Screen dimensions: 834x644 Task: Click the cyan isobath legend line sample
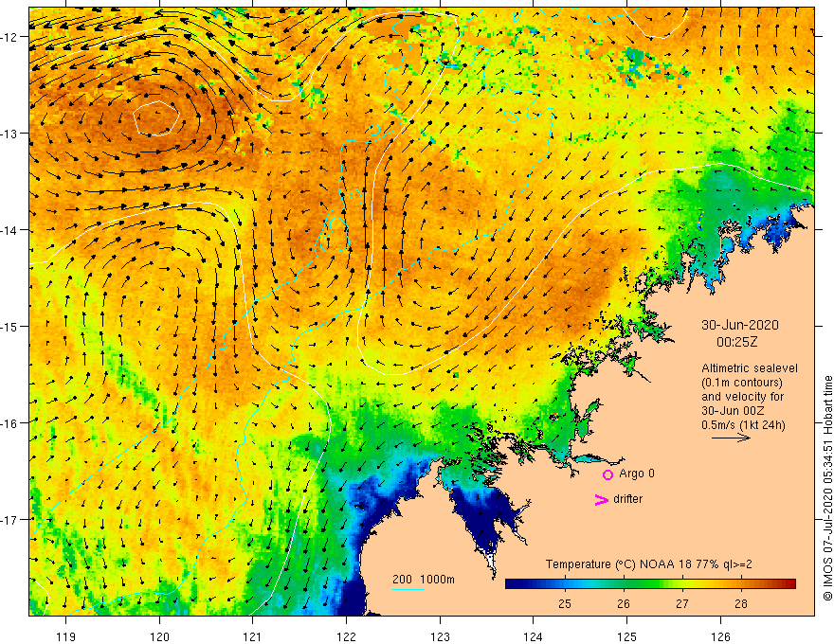point(408,589)
